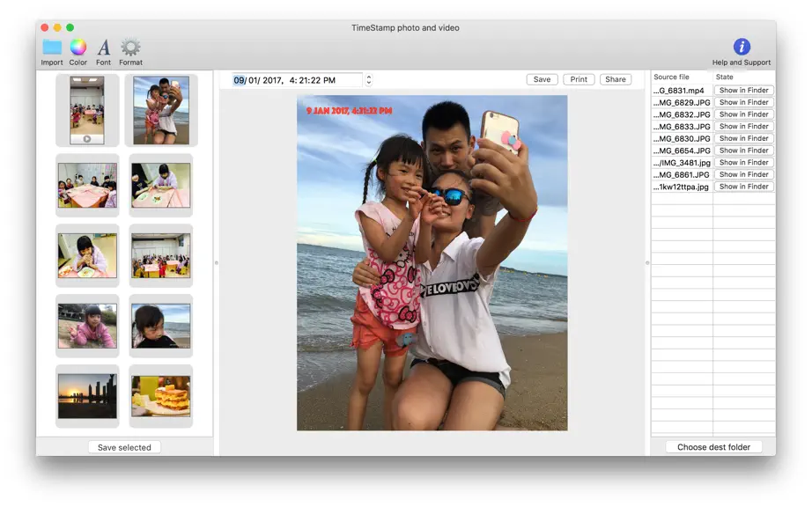Click the date and time field
The height and width of the screenshot is (507, 812).
coord(298,80)
